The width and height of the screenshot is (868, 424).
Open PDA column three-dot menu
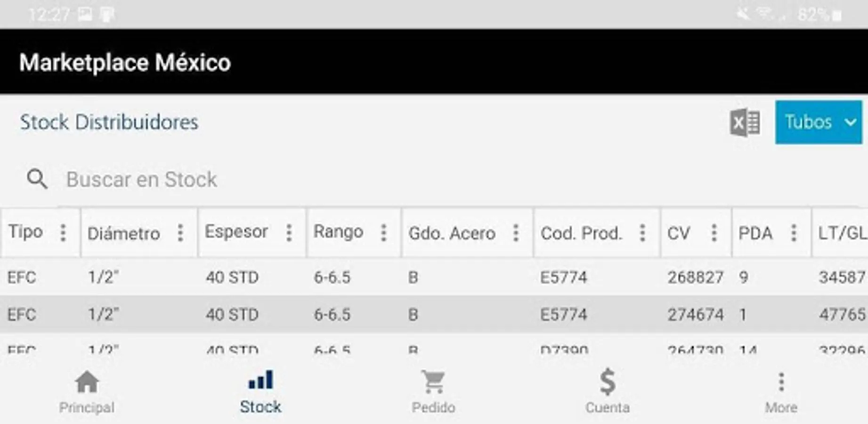793,233
